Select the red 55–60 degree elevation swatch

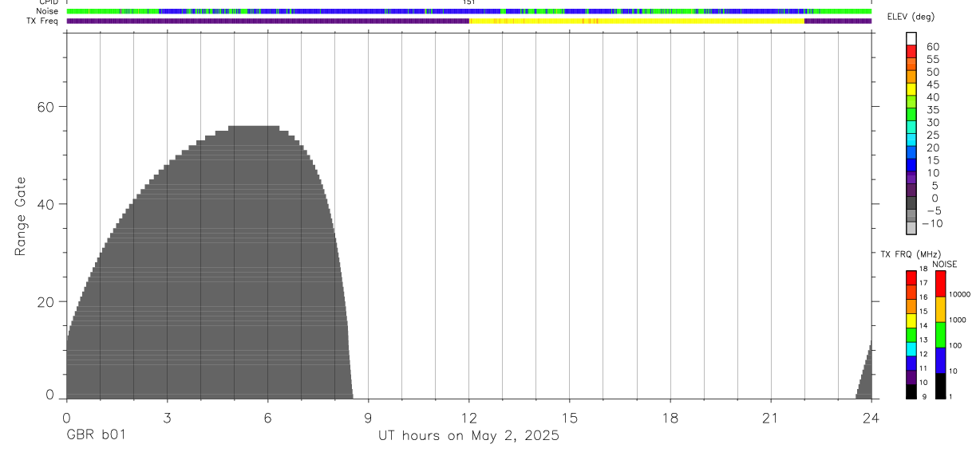tap(911, 51)
